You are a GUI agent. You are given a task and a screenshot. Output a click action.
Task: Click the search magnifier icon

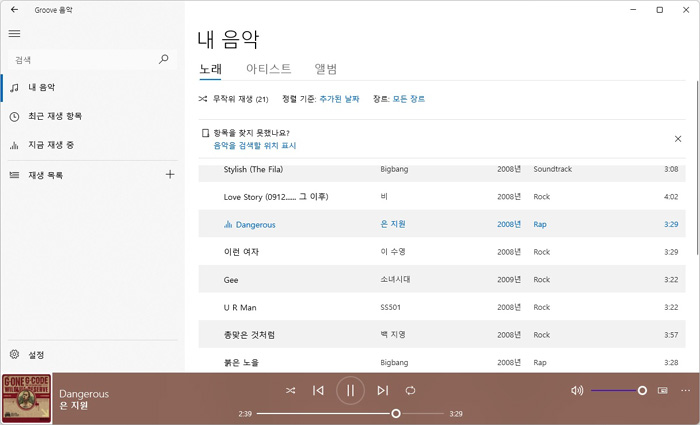tap(164, 59)
